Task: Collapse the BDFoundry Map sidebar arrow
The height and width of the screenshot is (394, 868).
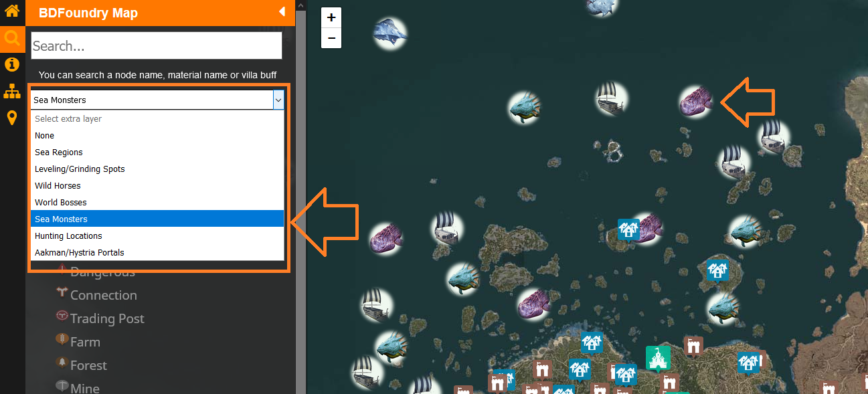Action: click(x=282, y=11)
